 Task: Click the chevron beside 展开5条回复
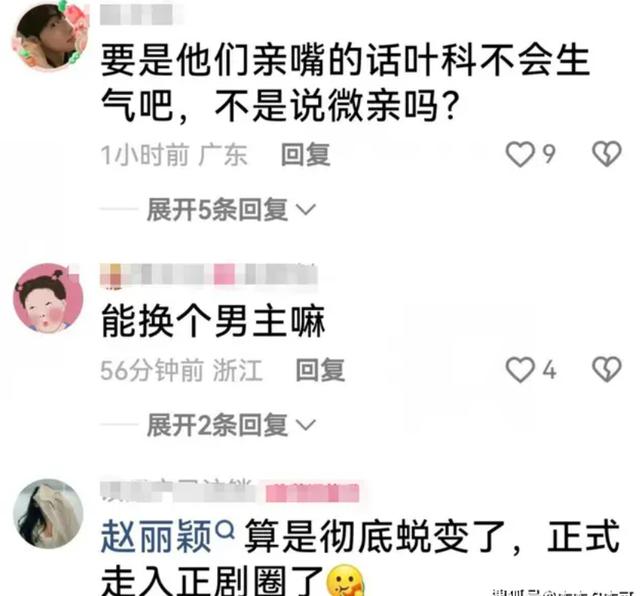click(x=306, y=210)
